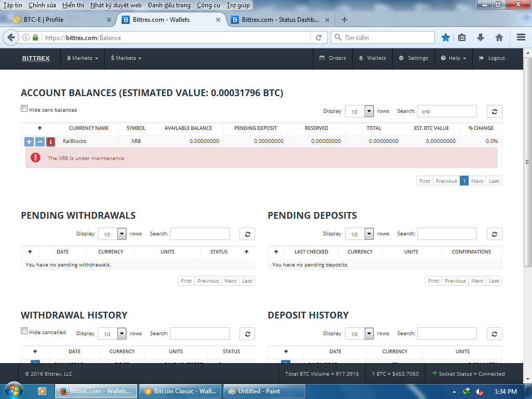532x399 pixels.
Task: Expand the Help dropdown menu
Action: (453, 58)
